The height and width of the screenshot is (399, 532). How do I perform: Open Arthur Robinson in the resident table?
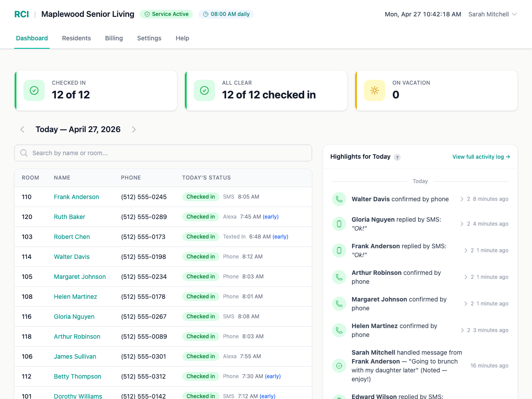point(77,336)
